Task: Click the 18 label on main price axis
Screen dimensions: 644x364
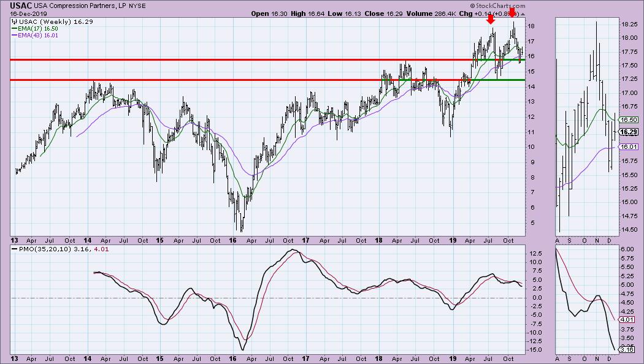Action: 531,26
